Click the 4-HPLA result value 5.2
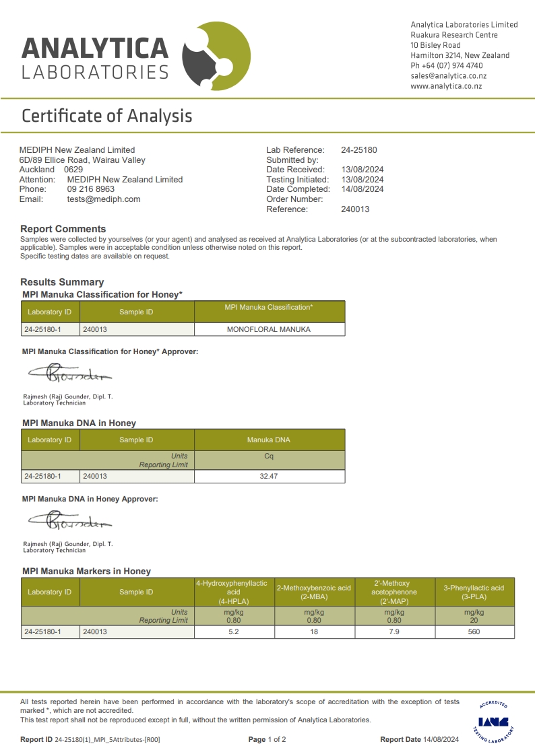This screenshot has width=535, height=756. (x=234, y=631)
